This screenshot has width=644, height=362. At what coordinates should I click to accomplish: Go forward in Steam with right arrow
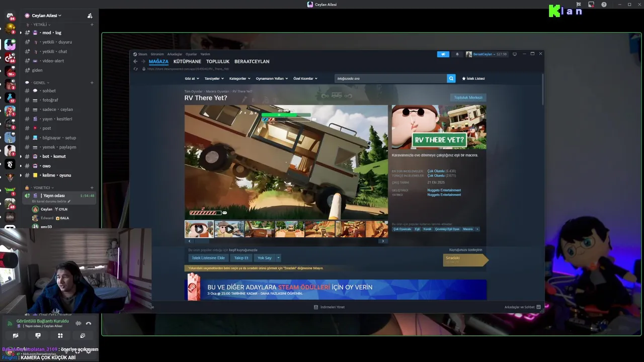pyautogui.click(x=143, y=61)
